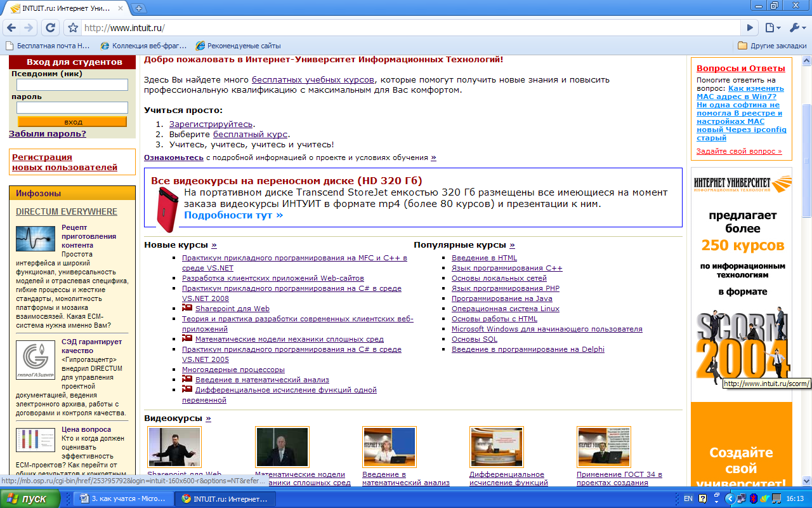Click the пароль input field

pyautogui.click(x=72, y=108)
